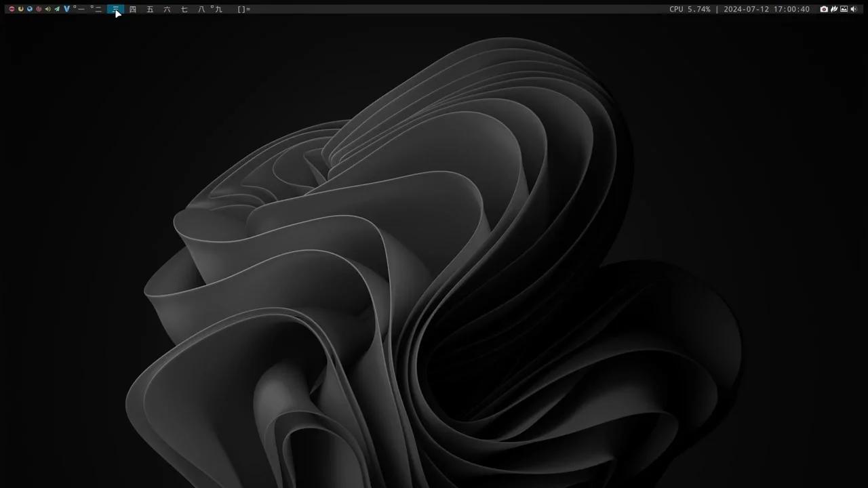
Task: Switch to workspace tag 二
Action: tap(98, 9)
